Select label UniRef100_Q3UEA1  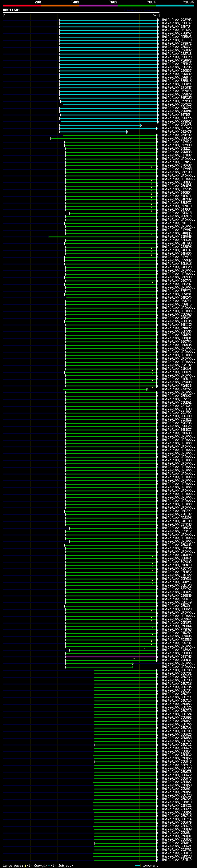pos(177,403)
